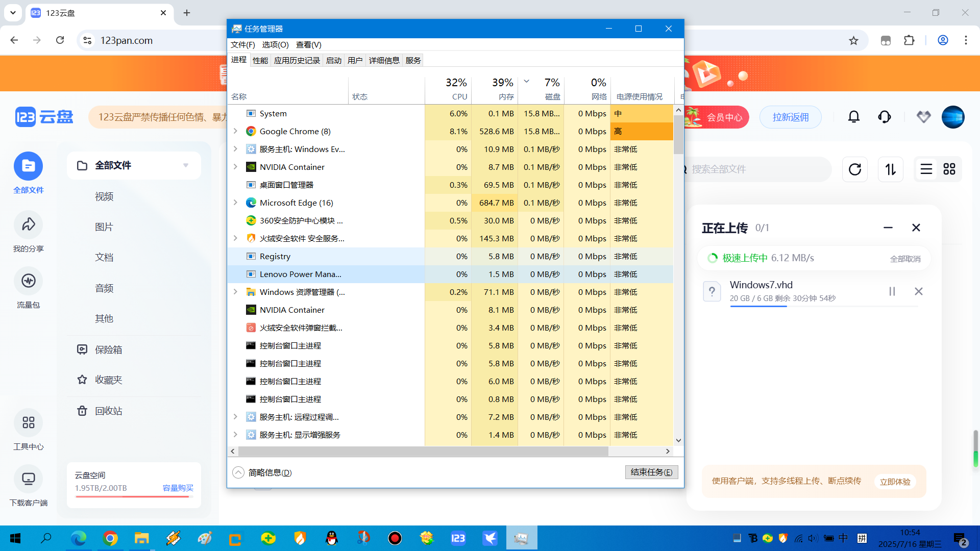Image resolution: width=980 pixels, height=551 pixels.
Task: Switch to 服务 tab
Action: pos(413,60)
